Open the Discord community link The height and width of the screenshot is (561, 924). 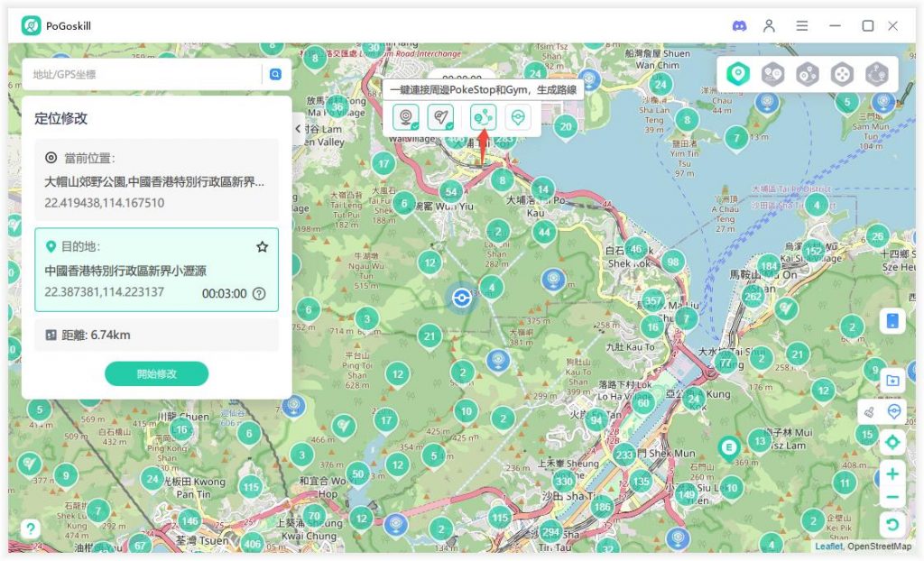[x=739, y=26]
